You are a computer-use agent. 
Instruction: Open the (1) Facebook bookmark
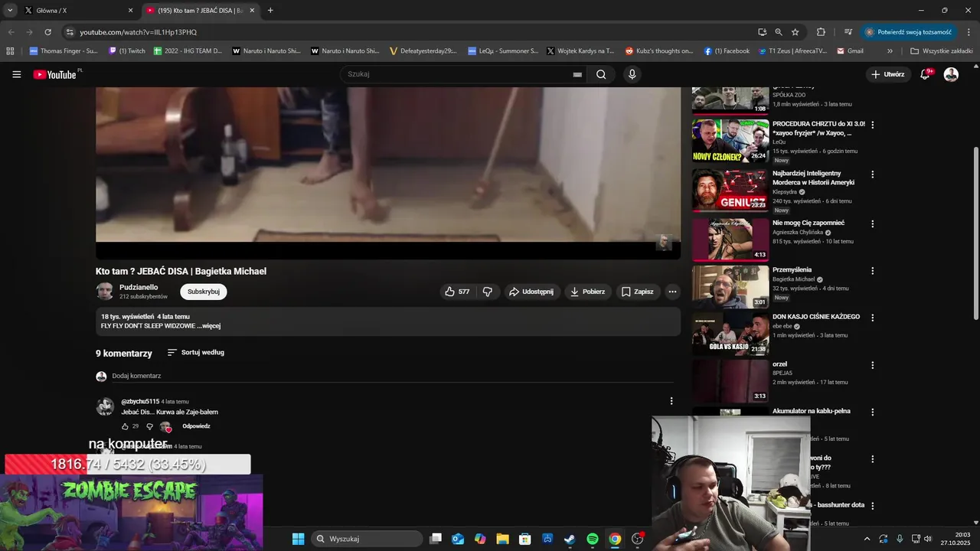727,51
